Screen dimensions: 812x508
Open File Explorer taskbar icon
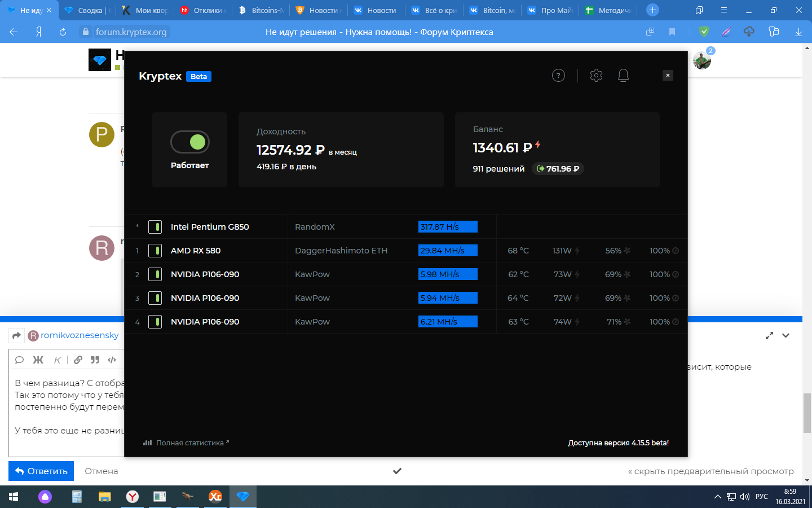pos(105,497)
